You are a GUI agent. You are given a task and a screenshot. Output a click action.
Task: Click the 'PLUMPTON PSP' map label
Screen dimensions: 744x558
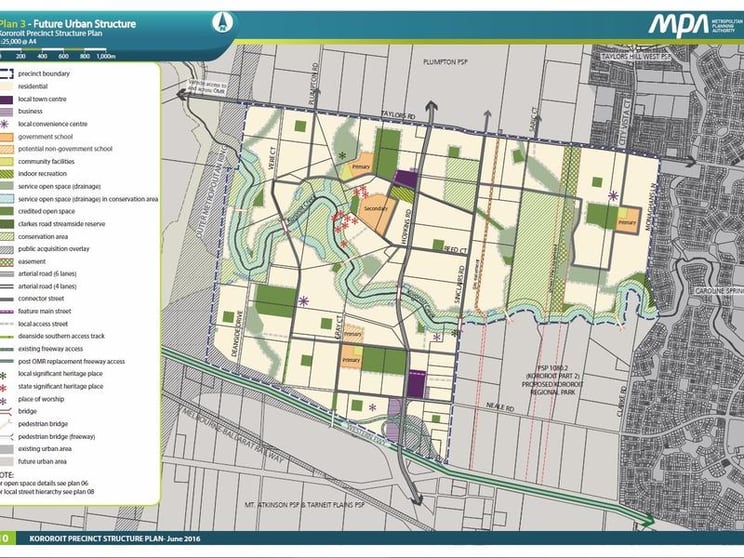click(x=446, y=62)
